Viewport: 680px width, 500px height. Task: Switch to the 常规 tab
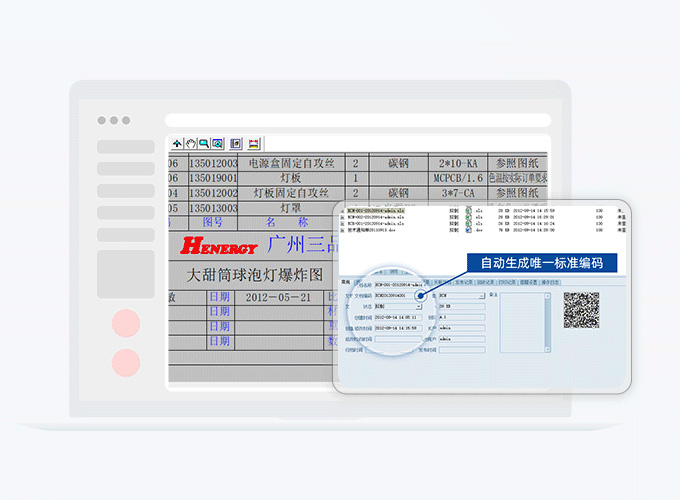click(346, 282)
